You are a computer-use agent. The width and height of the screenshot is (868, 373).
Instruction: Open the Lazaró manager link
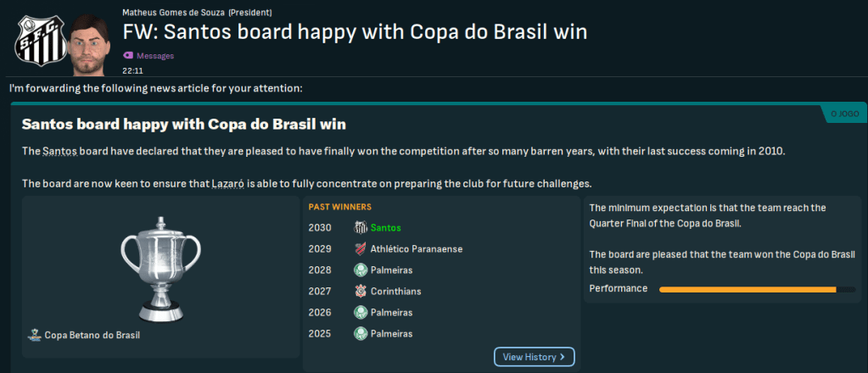230,184
